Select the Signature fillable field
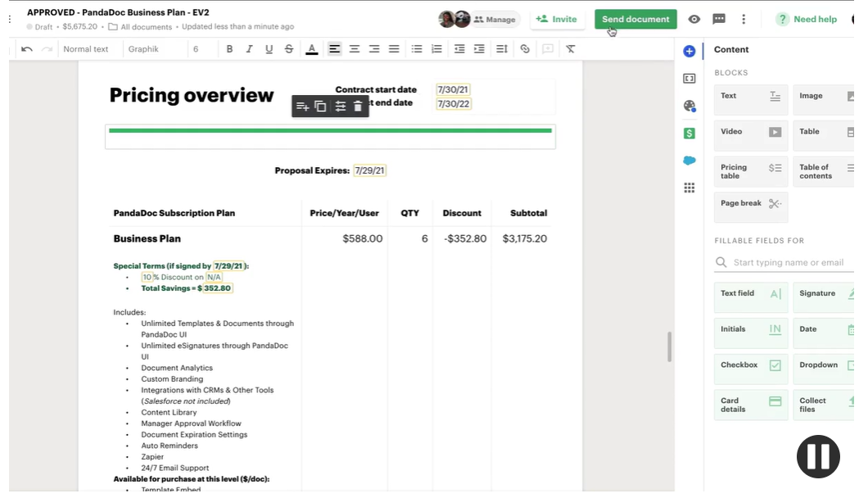 [x=824, y=297]
